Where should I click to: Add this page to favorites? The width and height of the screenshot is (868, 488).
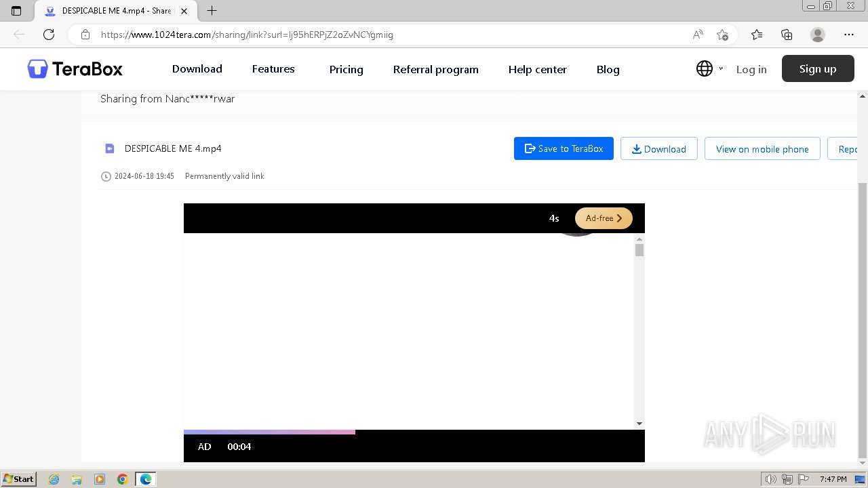click(x=722, y=35)
